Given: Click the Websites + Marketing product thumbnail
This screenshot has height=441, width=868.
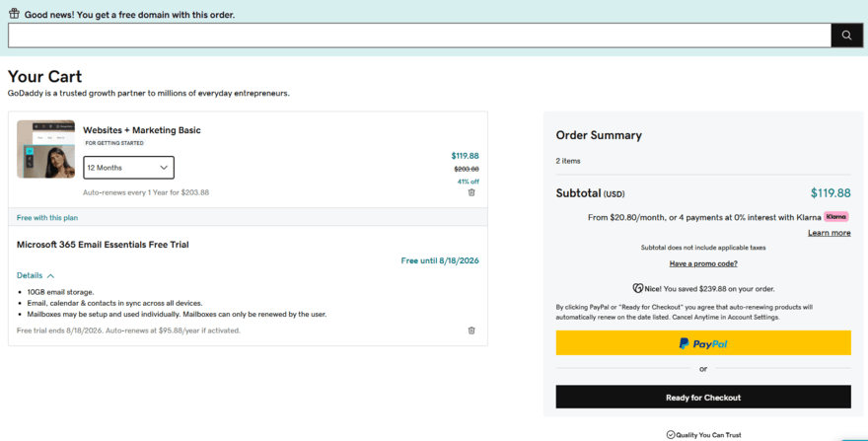Looking at the screenshot, I should click(x=46, y=149).
